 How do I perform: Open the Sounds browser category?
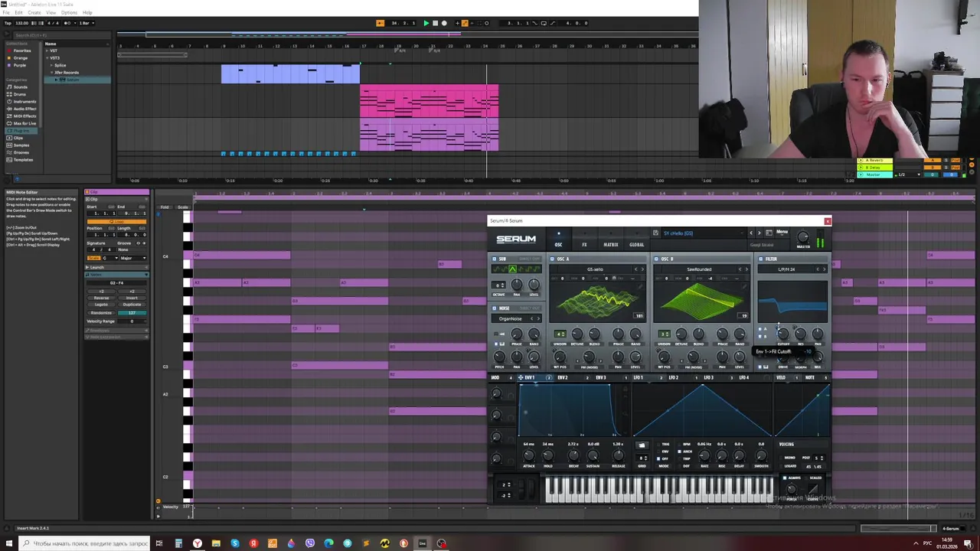pos(20,87)
